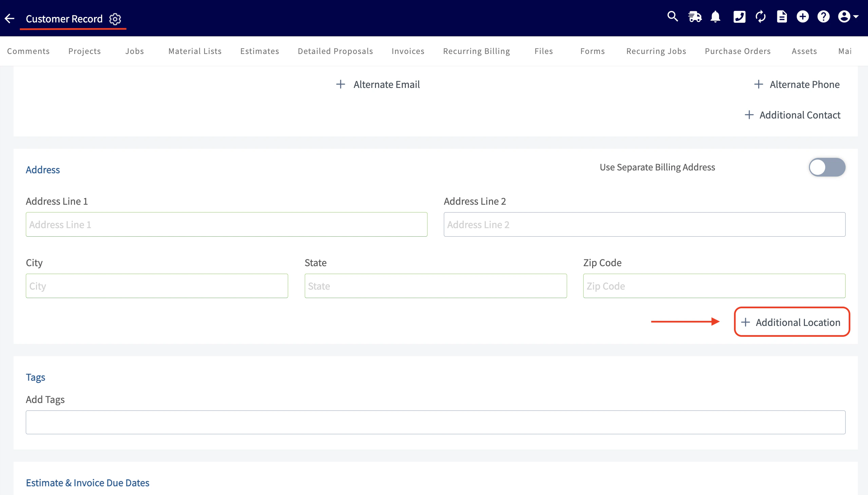Open notifications bell icon

[x=715, y=17]
